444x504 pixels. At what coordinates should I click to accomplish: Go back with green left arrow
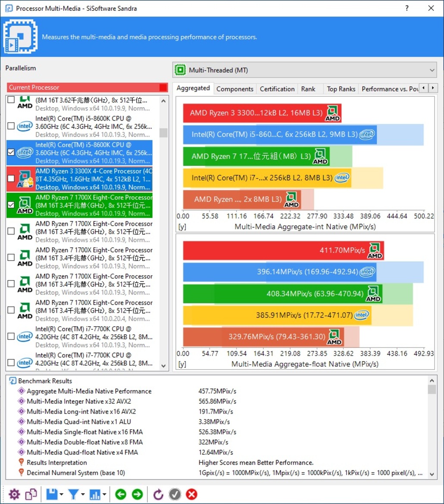[121, 495]
